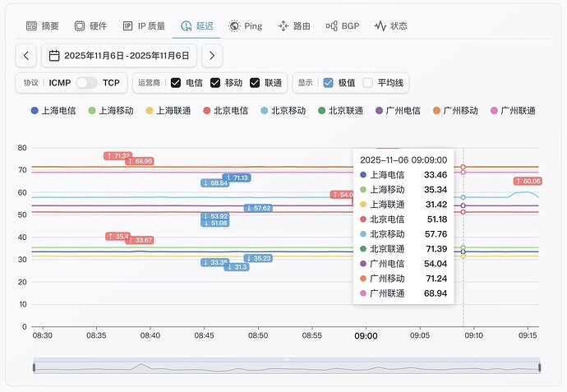The height and width of the screenshot is (392, 567).
Task: Select the 延迟 latency tab
Action: point(196,26)
